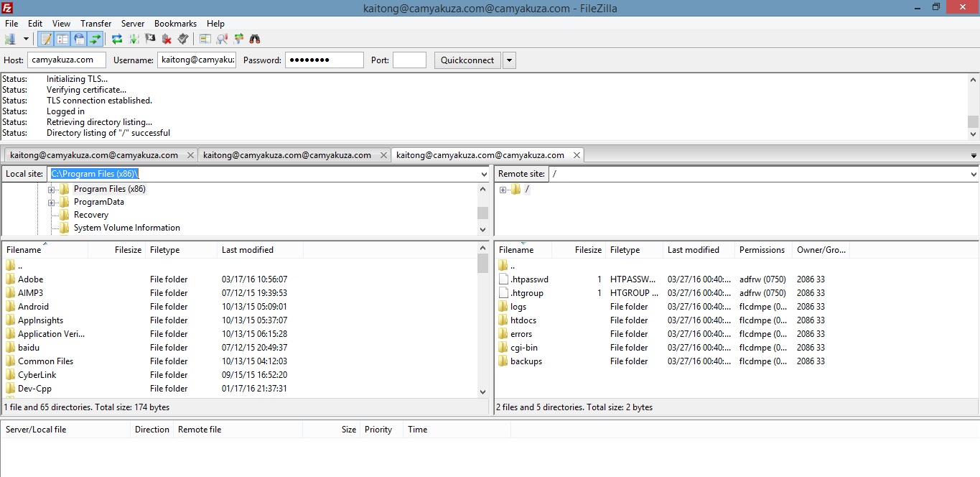The image size is (980, 477).
Task: Expand the remote root "/" tree node
Action: pyautogui.click(x=503, y=190)
